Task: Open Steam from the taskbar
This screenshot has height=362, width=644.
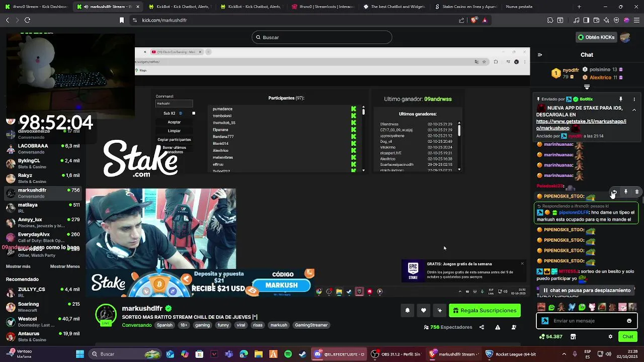Action: point(302,354)
